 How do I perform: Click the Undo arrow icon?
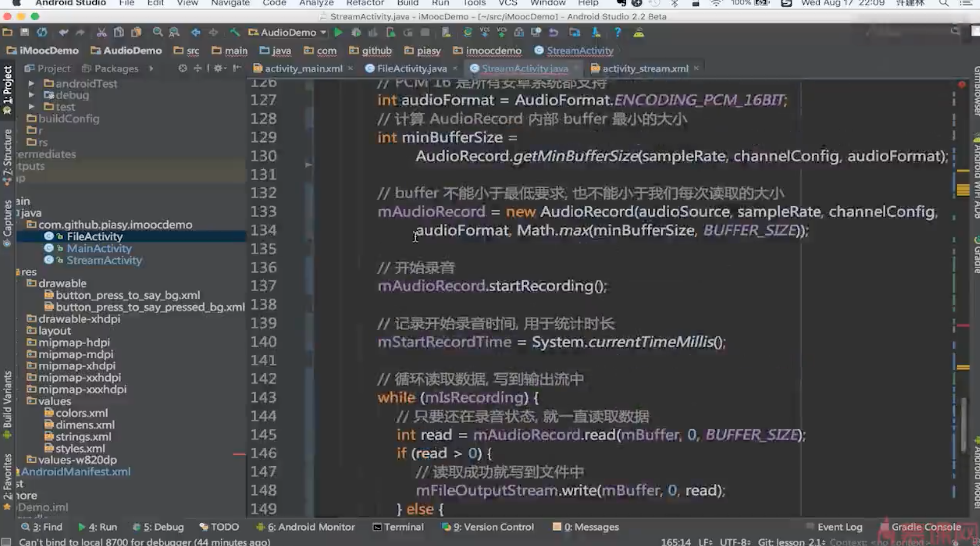(64, 32)
